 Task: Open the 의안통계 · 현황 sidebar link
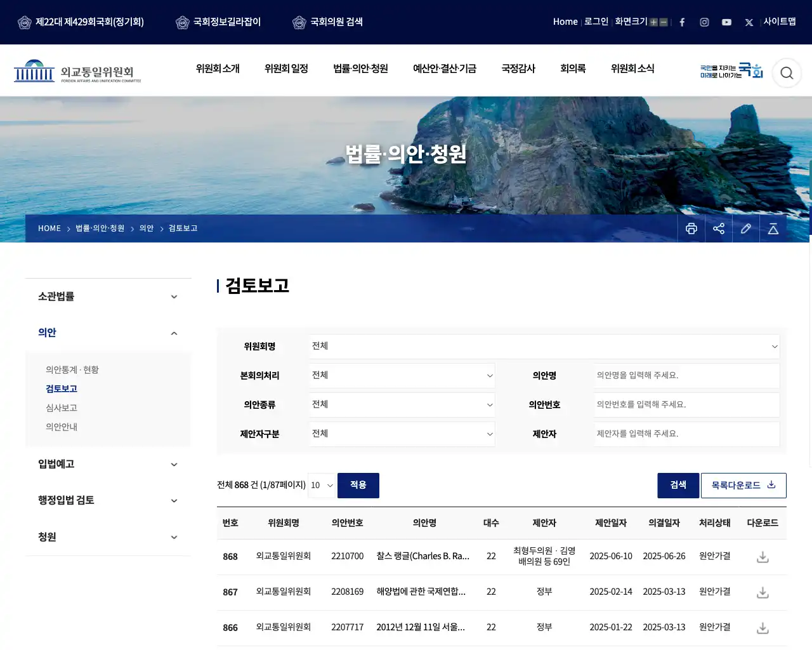(x=72, y=370)
